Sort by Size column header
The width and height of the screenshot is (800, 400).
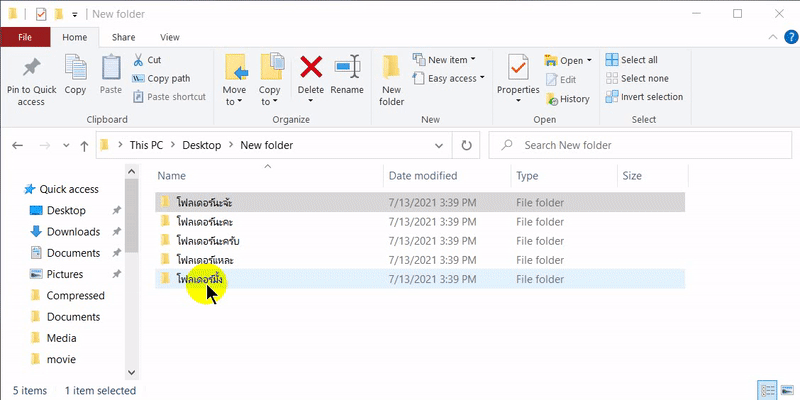[x=632, y=176]
